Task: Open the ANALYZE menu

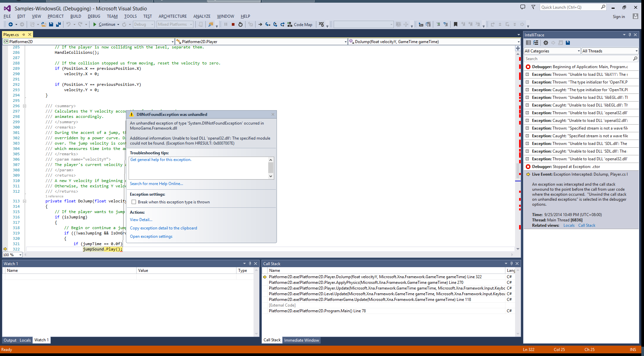Action: coord(202,16)
